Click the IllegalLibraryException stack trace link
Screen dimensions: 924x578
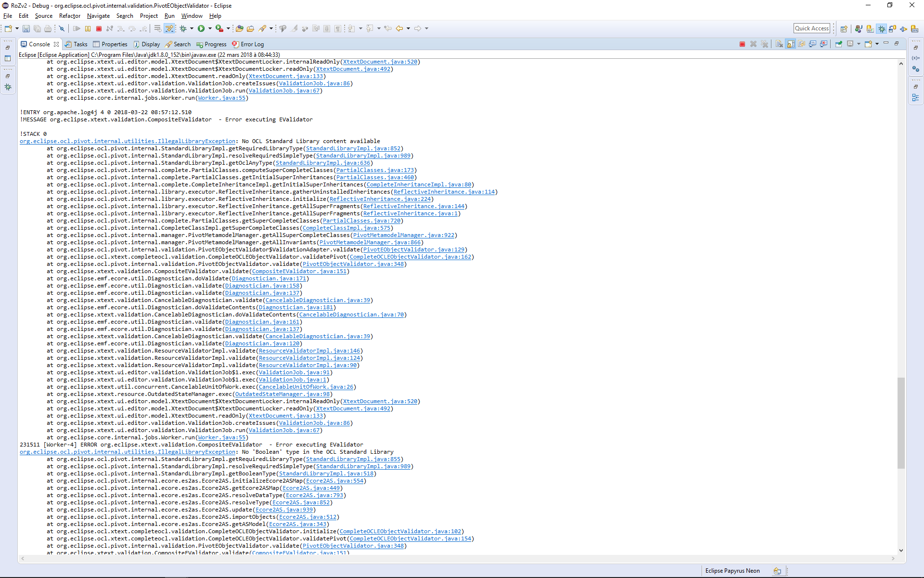(x=127, y=141)
